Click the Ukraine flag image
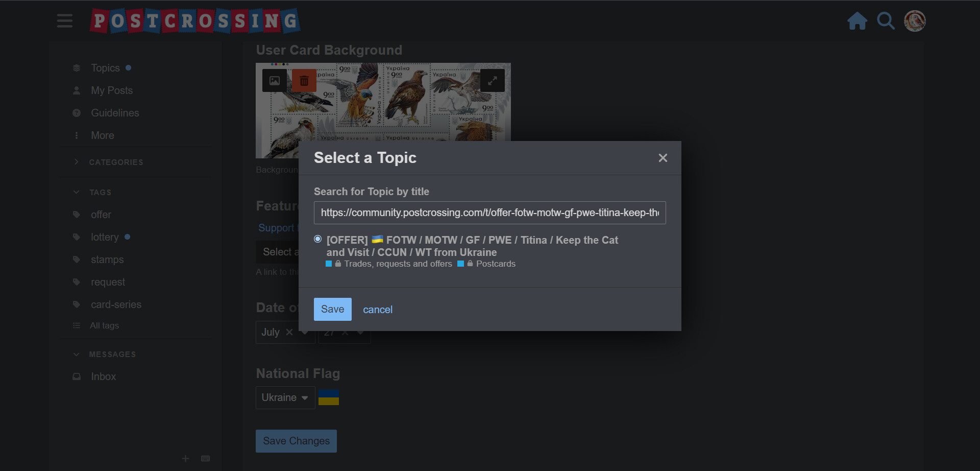The width and height of the screenshot is (980, 471). 329,397
